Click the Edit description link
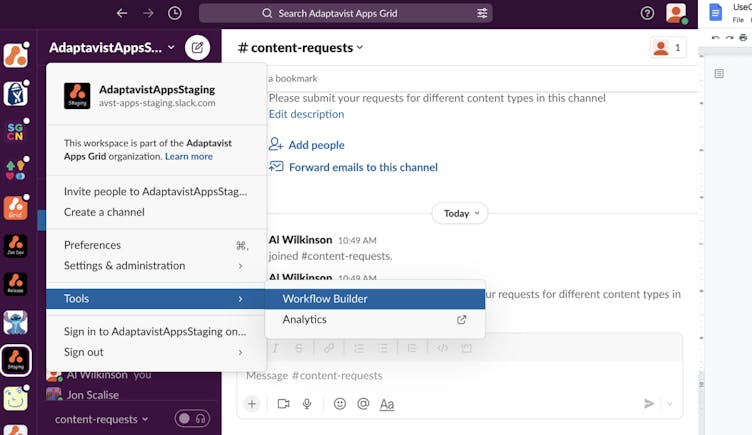Viewport: 752px width, 435px height. click(306, 114)
